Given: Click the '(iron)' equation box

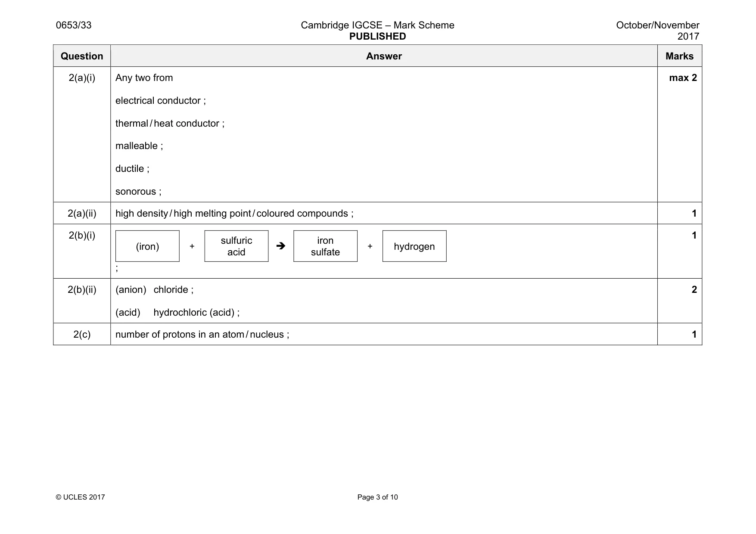Looking at the screenshot, I should (x=147, y=246).
